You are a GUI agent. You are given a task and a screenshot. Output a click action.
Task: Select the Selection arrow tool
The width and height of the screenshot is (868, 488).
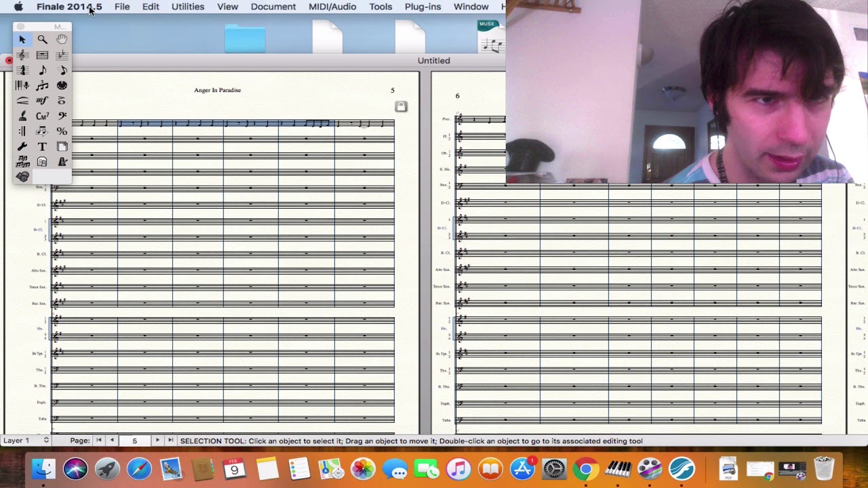[x=22, y=40]
